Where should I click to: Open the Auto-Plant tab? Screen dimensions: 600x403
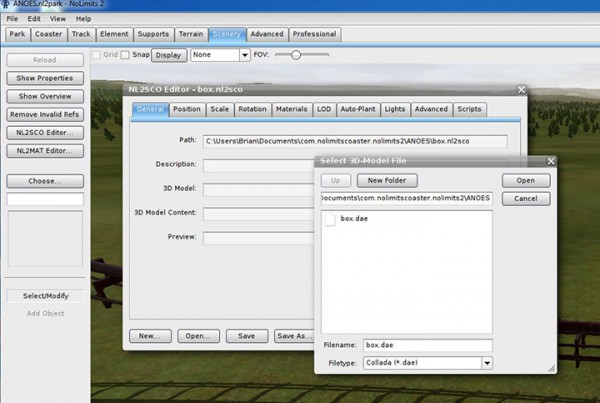(x=358, y=109)
